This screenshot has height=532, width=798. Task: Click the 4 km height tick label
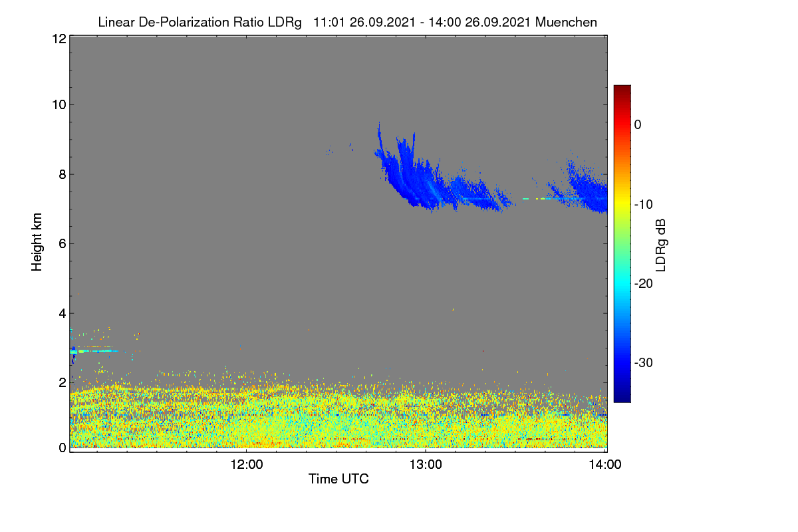click(x=63, y=313)
